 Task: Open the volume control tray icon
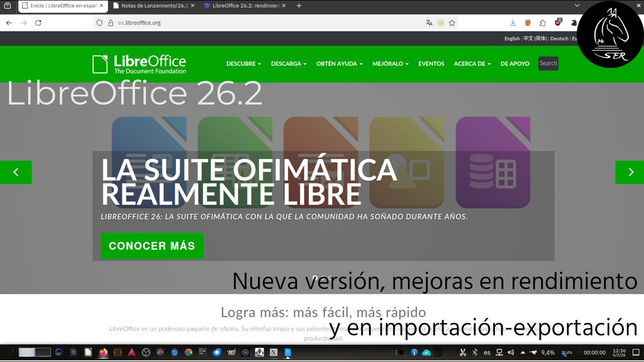pyautogui.click(x=511, y=352)
